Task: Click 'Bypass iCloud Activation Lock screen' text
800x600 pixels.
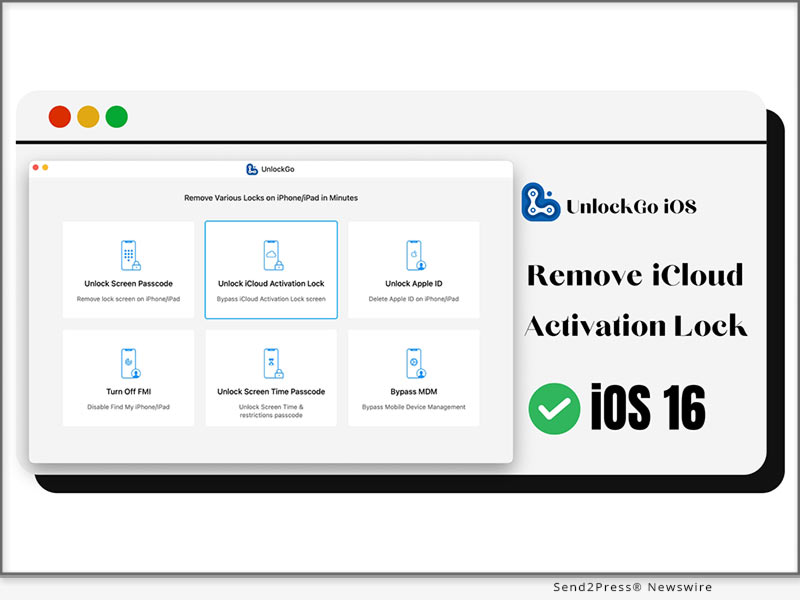Action: click(271, 299)
